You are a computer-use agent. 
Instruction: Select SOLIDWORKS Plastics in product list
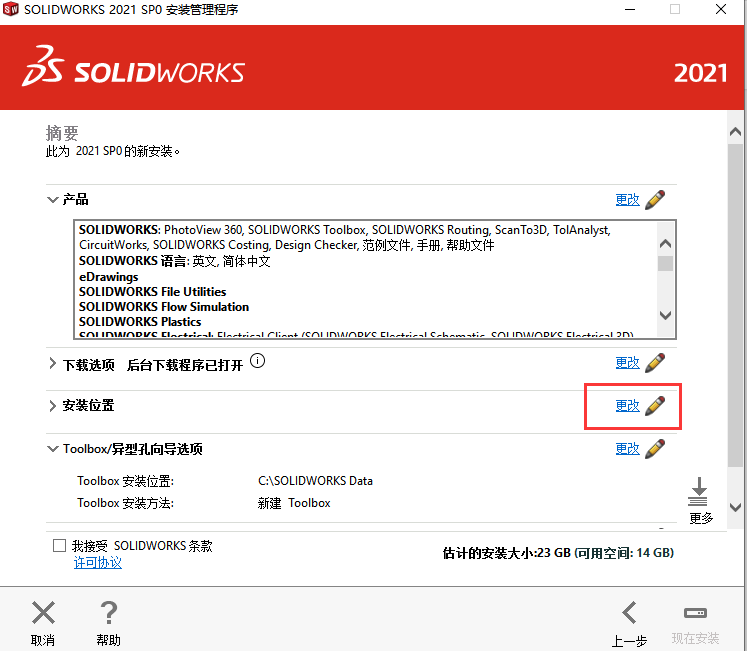point(140,322)
